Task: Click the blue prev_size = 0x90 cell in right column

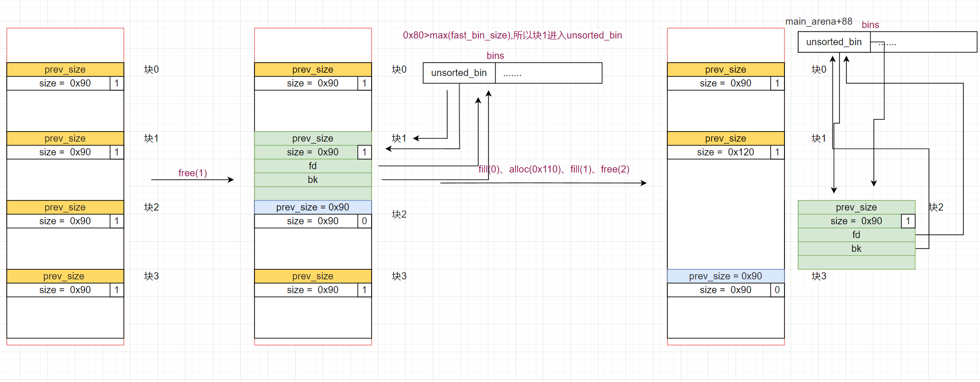Action: (725, 276)
